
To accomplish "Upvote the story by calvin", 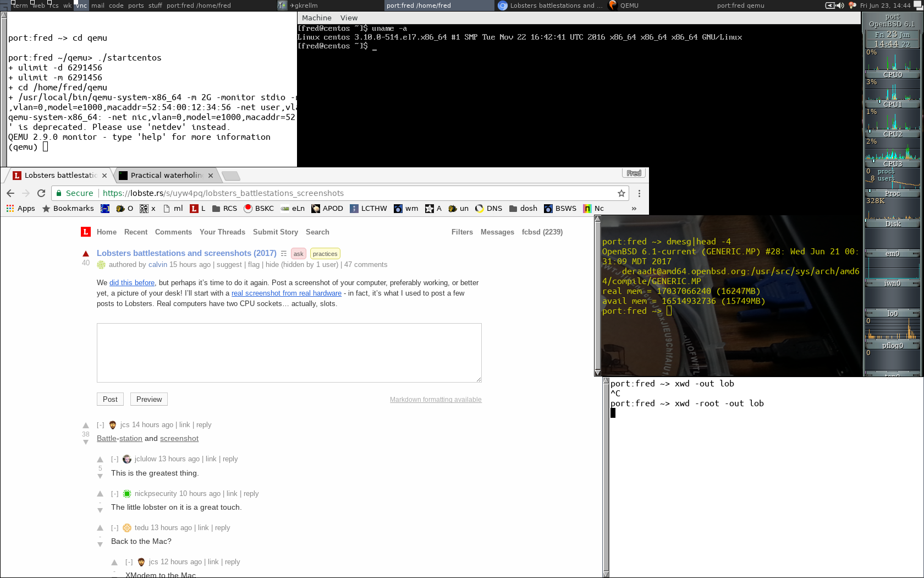I will (x=86, y=253).
